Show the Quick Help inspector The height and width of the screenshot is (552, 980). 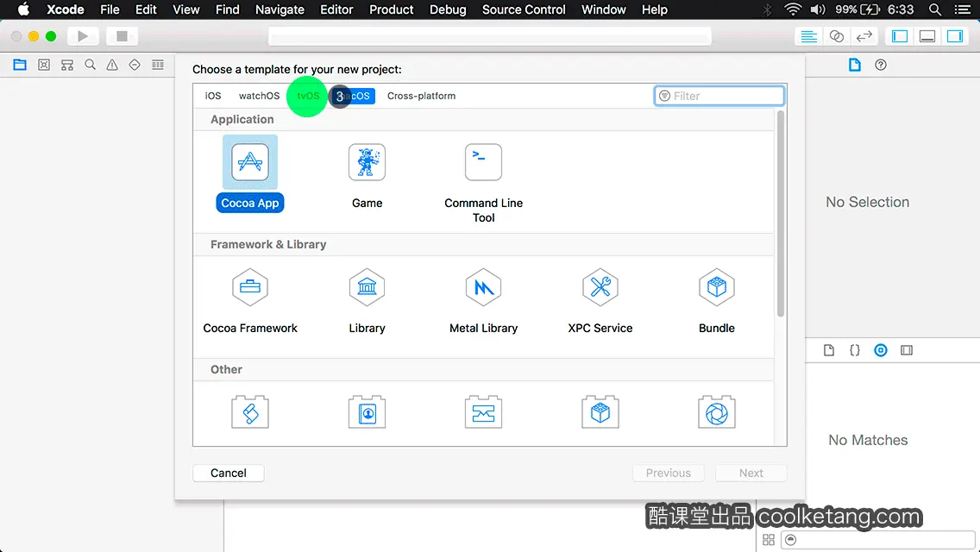[881, 65]
